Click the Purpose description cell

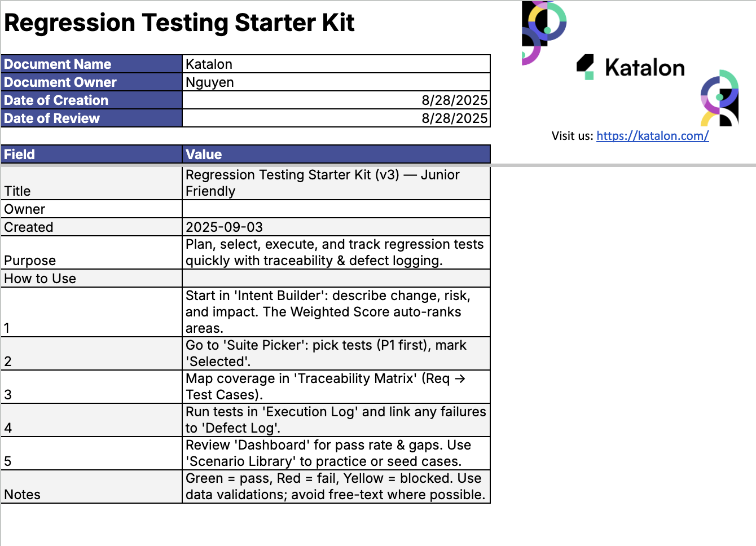tap(336, 253)
